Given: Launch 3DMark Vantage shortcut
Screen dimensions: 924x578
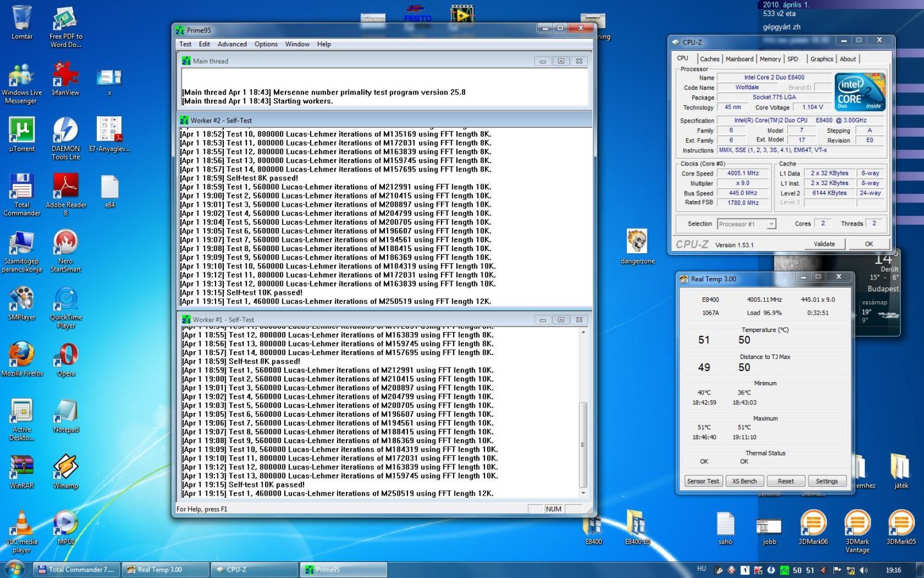Looking at the screenshot, I should (857, 532).
